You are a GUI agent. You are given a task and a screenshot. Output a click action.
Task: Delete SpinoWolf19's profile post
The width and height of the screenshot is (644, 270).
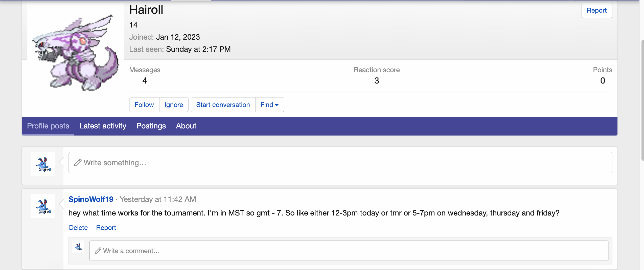78,228
